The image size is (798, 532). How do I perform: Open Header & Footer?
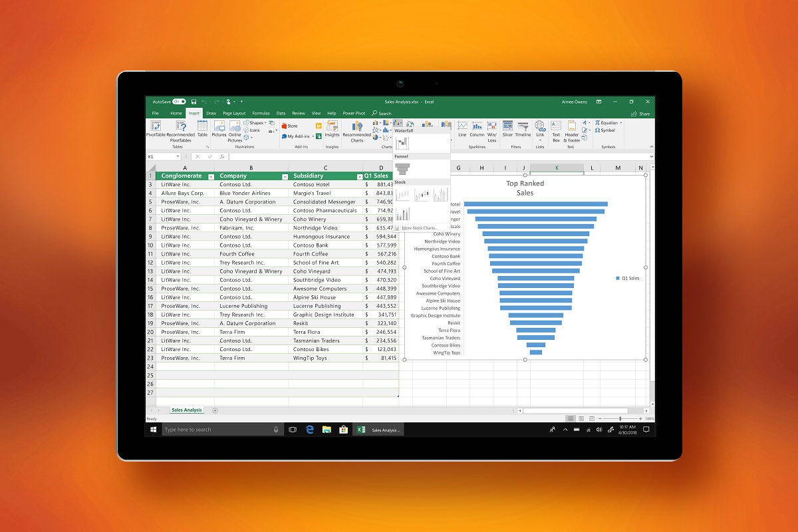point(572,128)
